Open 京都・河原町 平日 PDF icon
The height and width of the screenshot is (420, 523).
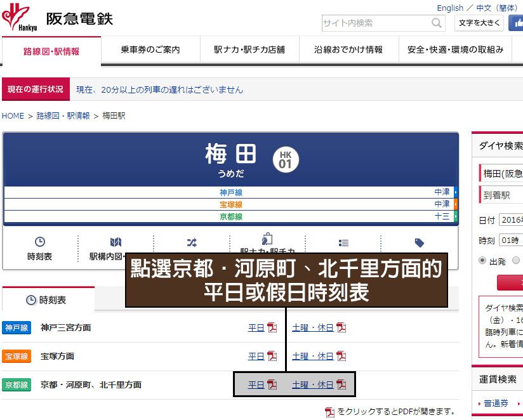(x=272, y=384)
